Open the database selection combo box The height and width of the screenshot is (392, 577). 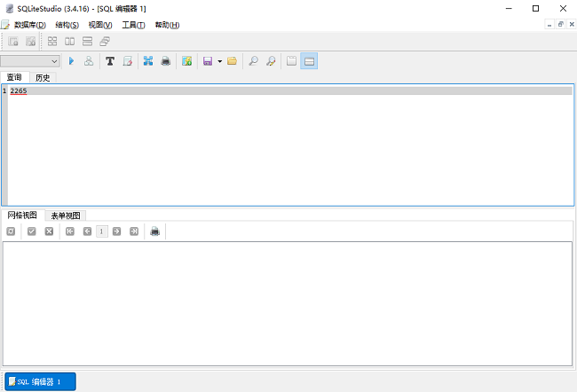click(31, 61)
